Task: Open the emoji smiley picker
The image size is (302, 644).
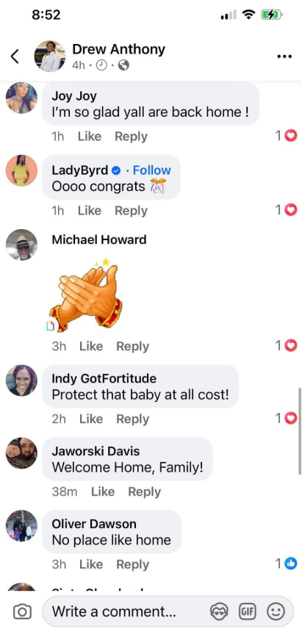Action: pos(276,612)
